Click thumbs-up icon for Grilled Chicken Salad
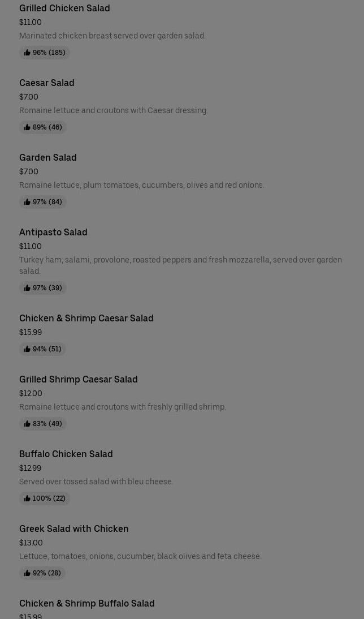This screenshot has height=619, width=364. pos(27,53)
